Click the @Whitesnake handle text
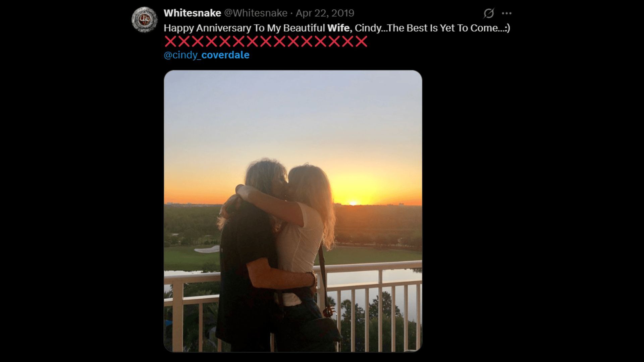Image resolution: width=644 pixels, height=362 pixels. (x=257, y=13)
